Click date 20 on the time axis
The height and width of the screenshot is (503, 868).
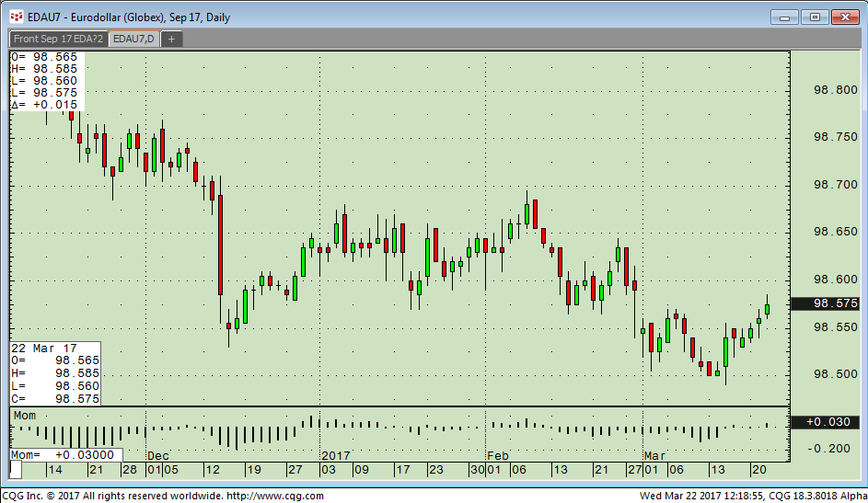pyautogui.click(x=759, y=470)
